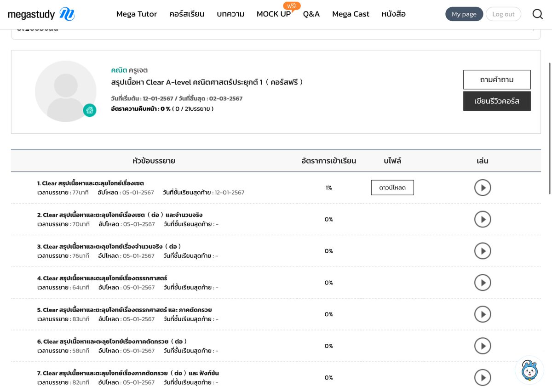Click the teacher profile avatar

click(66, 91)
